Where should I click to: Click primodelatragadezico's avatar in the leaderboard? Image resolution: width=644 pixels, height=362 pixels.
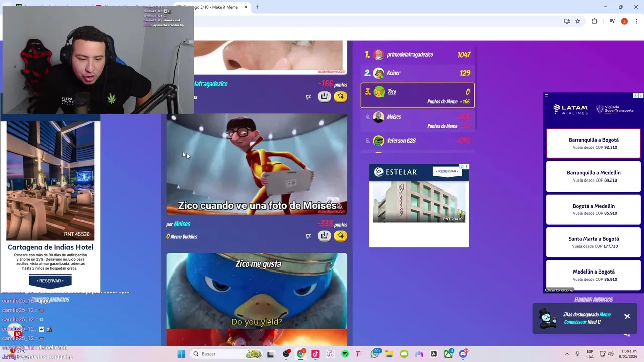pos(379,55)
